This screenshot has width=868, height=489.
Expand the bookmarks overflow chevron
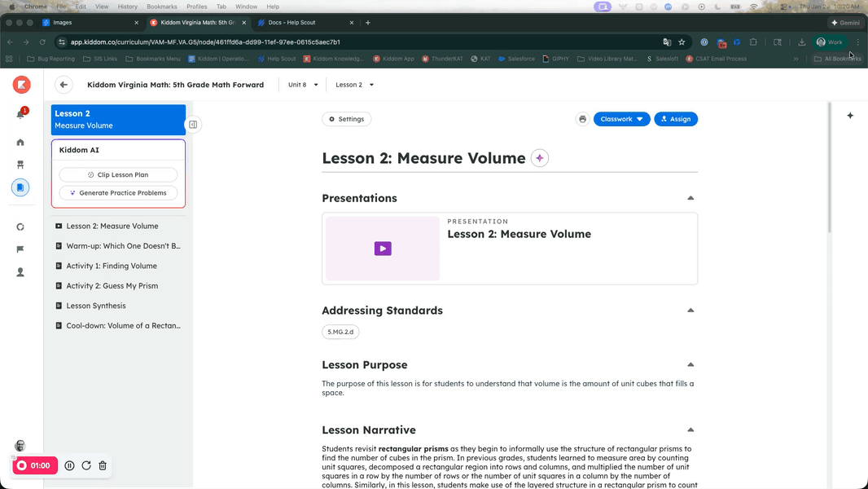coord(796,59)
